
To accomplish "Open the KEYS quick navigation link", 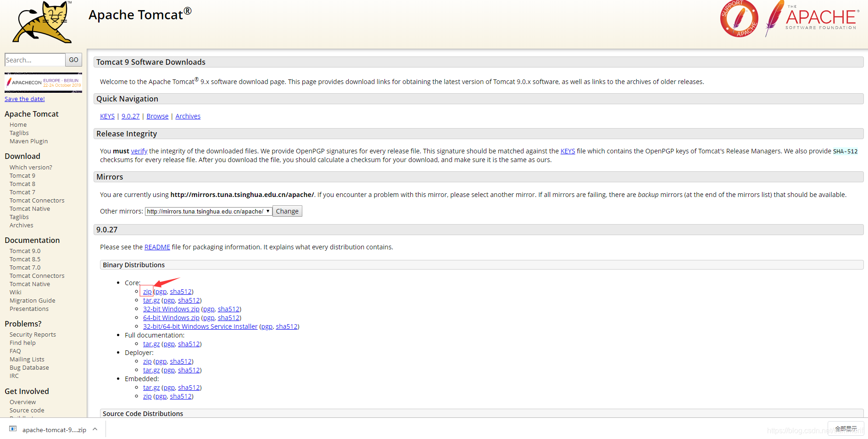I will tap(107, 116).
